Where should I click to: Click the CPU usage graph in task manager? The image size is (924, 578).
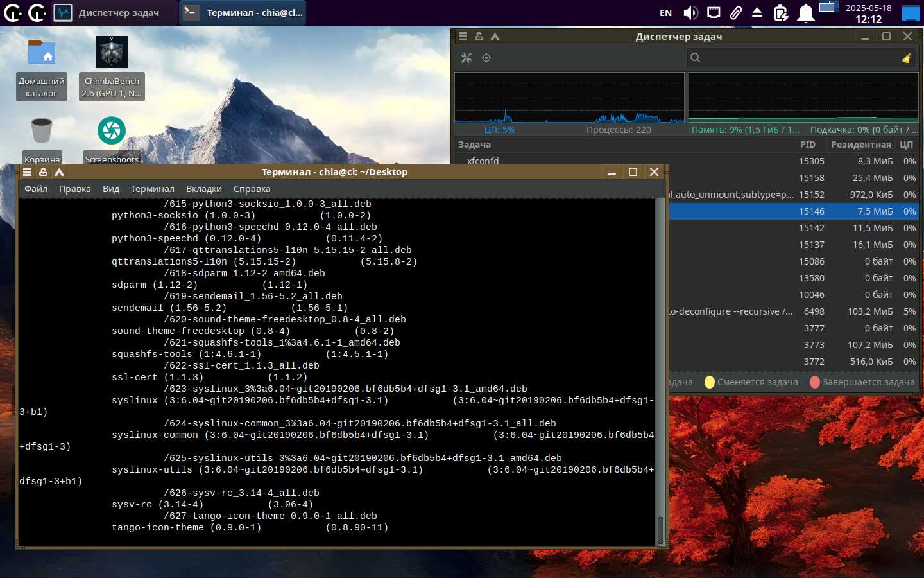click(x=569, y=98)
